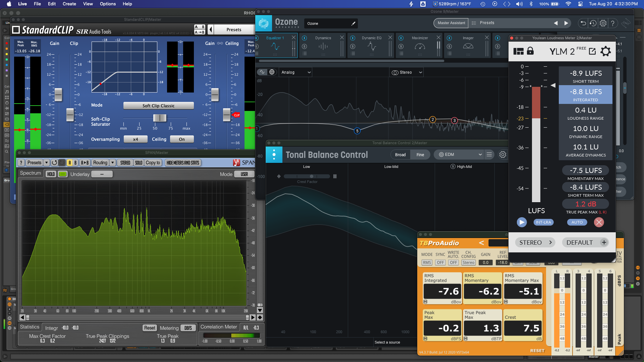
Task: Open the Ozone settings gear icon
Action: click(x=603, y=23)
